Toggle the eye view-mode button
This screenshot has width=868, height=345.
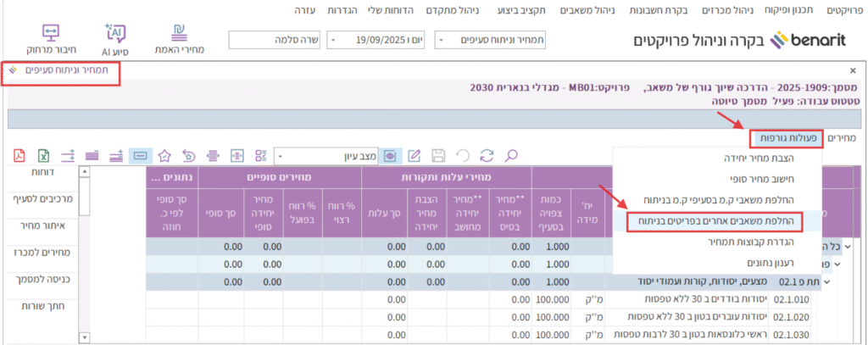389,156
